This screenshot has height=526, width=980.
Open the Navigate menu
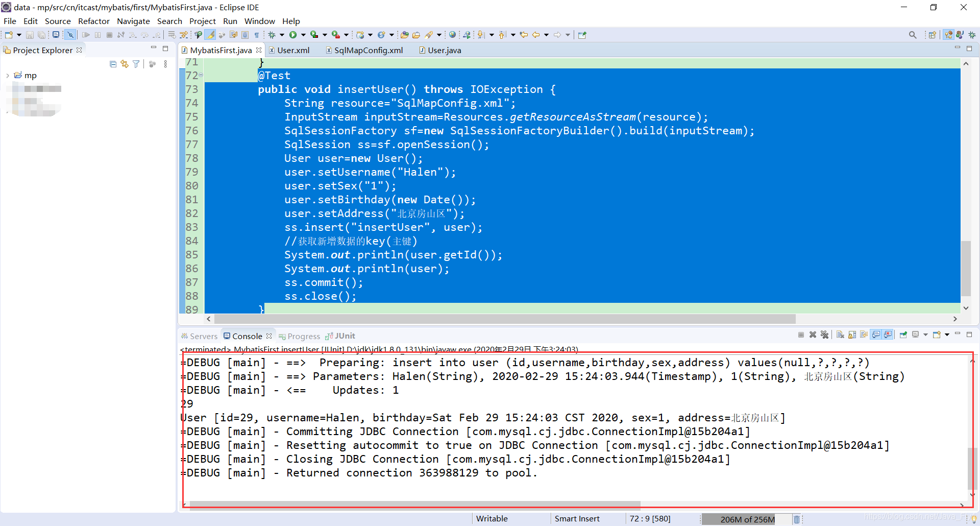click(x=133, y=21)
